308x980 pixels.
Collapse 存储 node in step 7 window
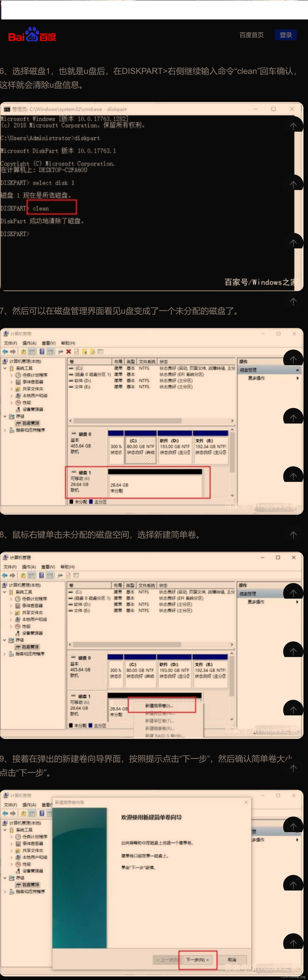[5, 416]
